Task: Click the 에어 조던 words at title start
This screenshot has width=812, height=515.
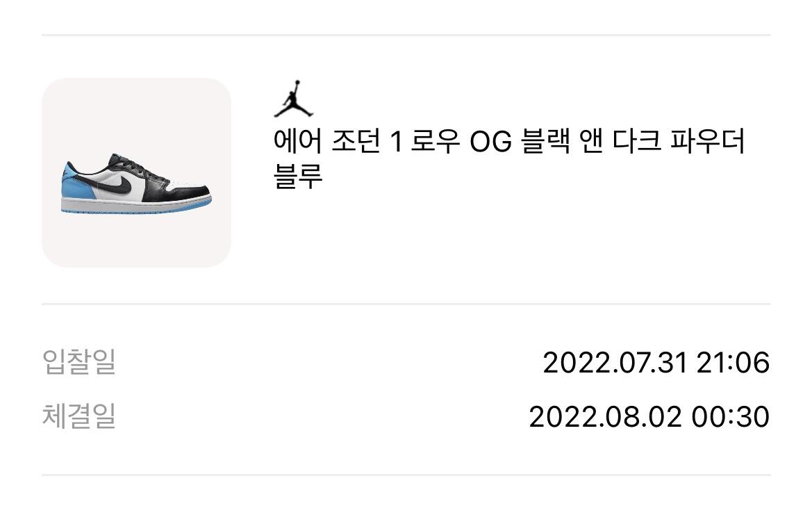Action: click(x=326, y=142)
